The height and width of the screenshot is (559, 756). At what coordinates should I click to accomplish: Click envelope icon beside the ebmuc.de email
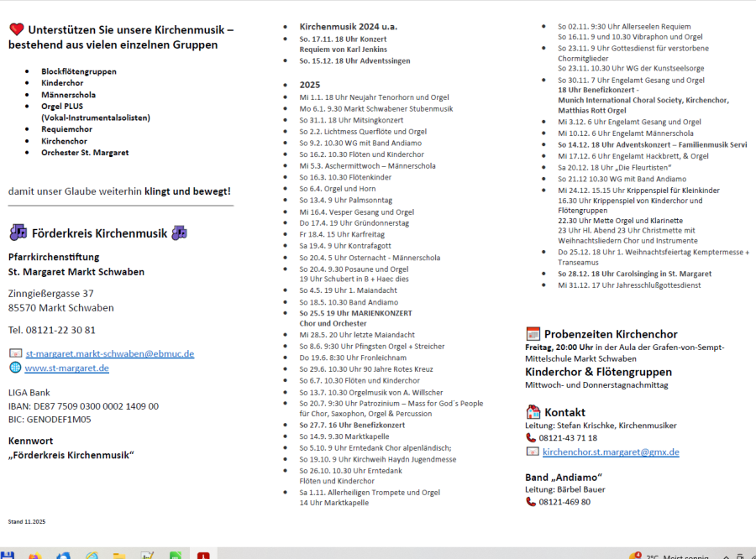pyautogui.click(x=14, y=354)
